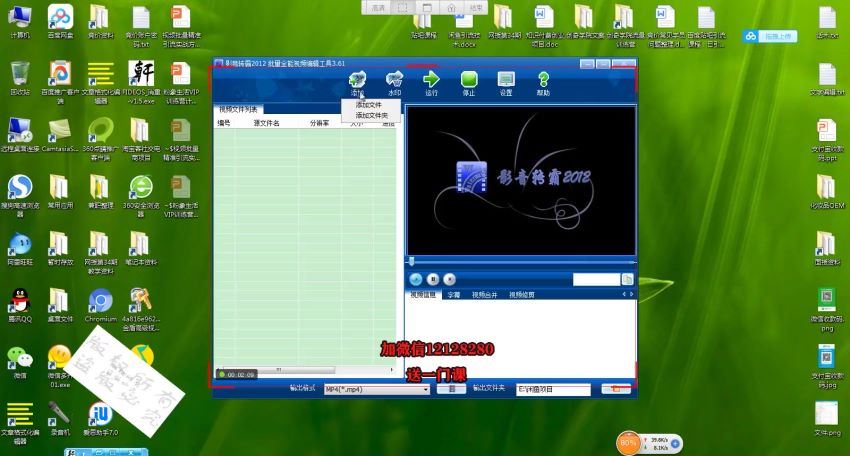Choose 添加文件夹 from the add menu

[x=371, y=115]
